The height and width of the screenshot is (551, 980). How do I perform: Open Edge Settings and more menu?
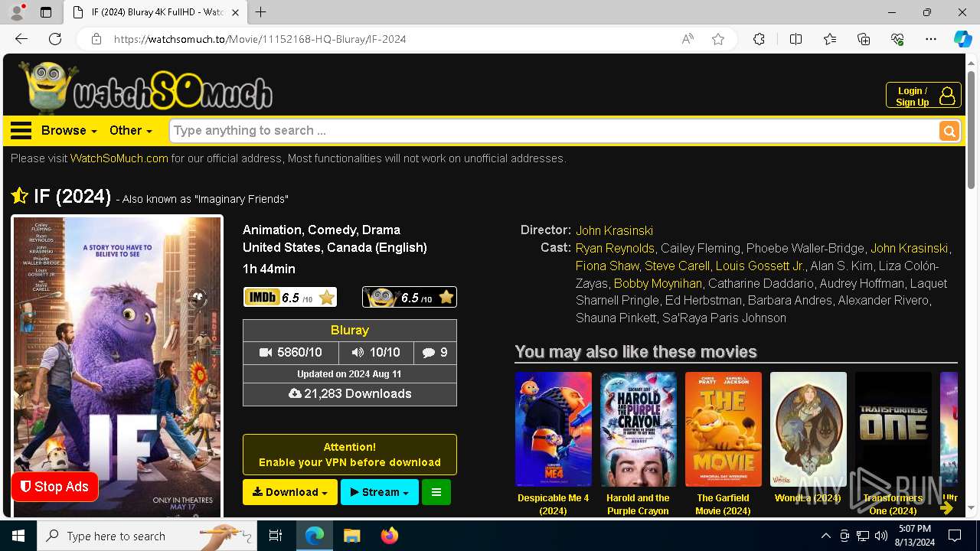click(931, 39)
